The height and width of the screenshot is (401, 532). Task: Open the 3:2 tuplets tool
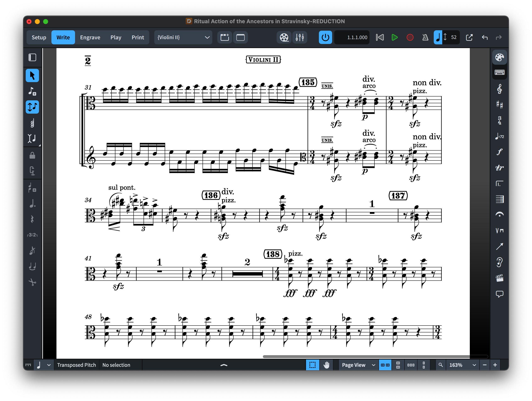coord(32,235)
